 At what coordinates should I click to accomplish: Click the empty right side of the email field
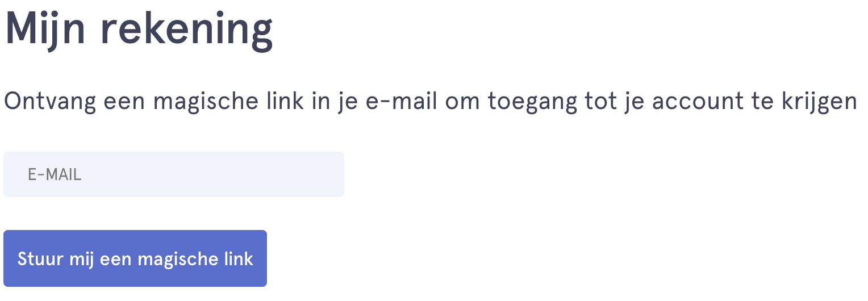[256, 174]
